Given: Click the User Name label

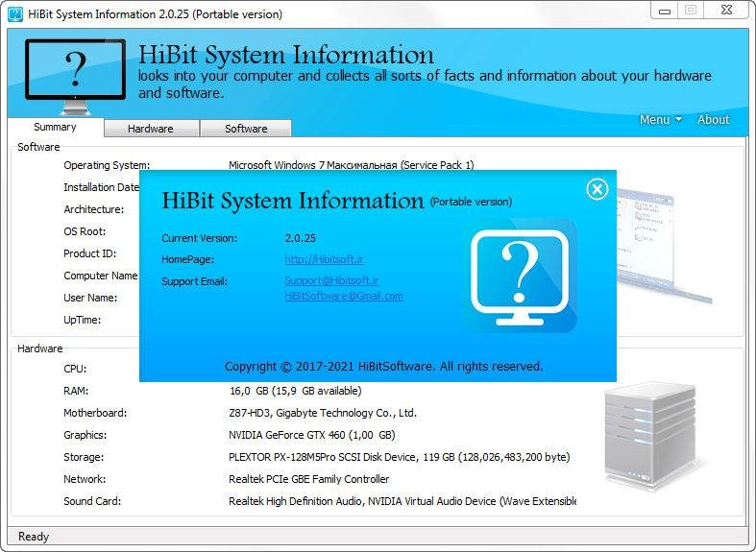Looking at the screenshot, I should pos(90,299).
